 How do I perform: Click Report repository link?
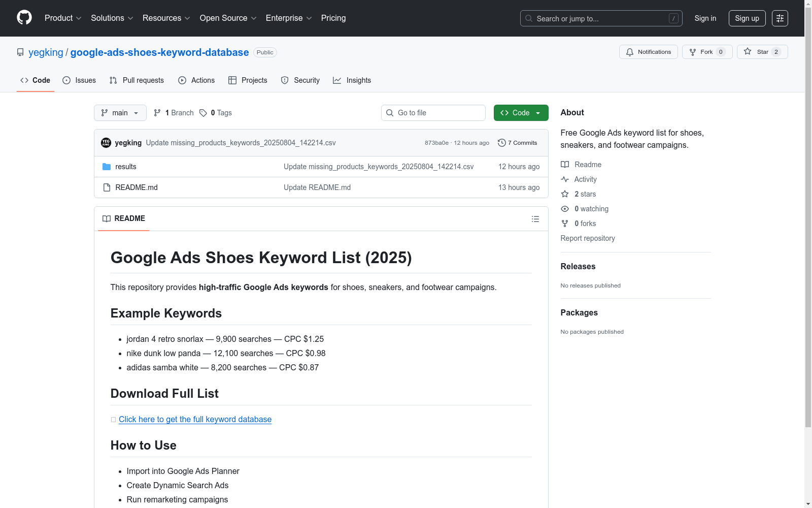tap(588, 238)
